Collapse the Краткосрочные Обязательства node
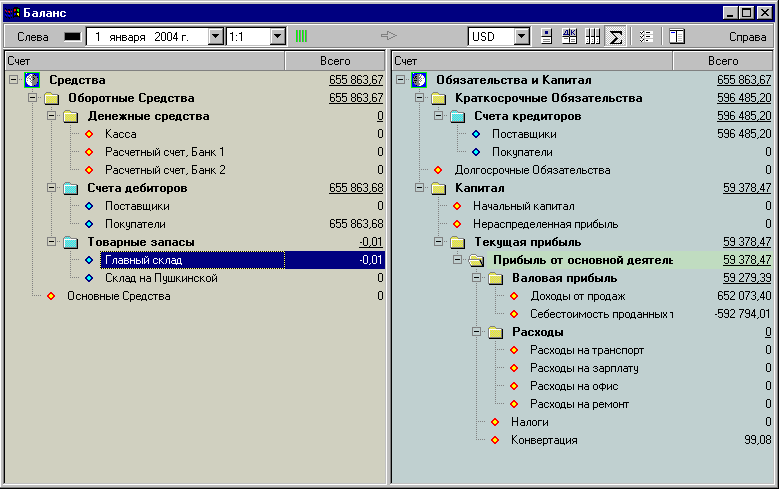Screen dimensions: 779x489 419,97
